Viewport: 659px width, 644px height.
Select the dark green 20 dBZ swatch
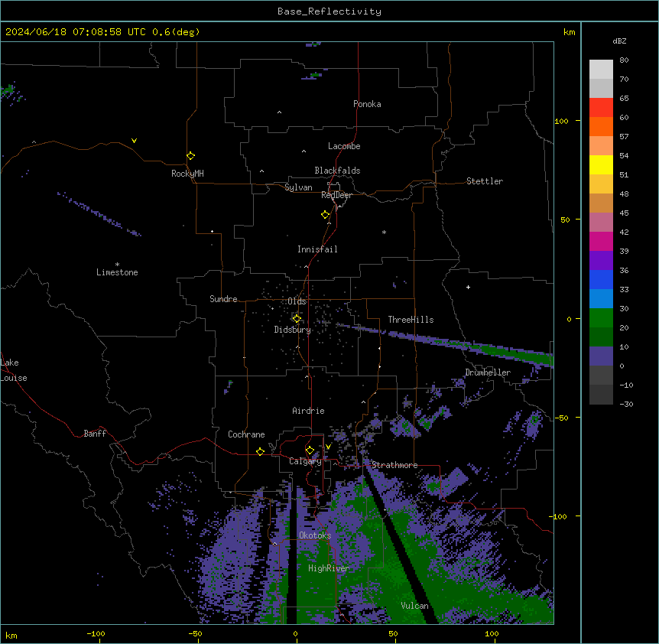[601, 337]
